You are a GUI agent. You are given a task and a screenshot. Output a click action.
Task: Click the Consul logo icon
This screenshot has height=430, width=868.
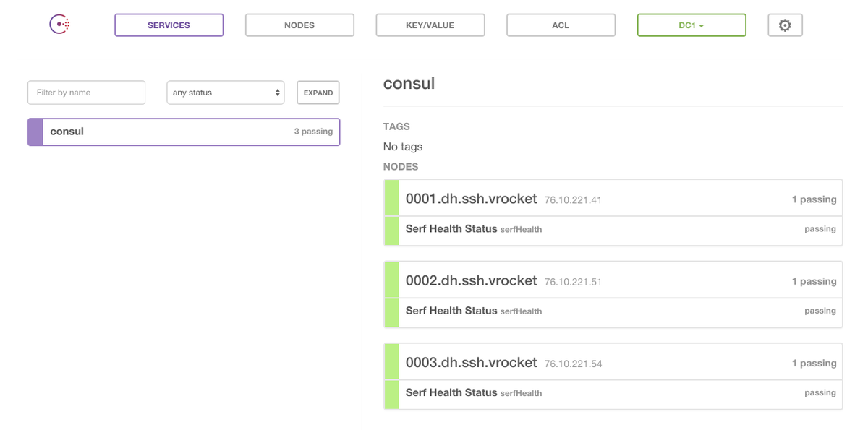point(59,25)
